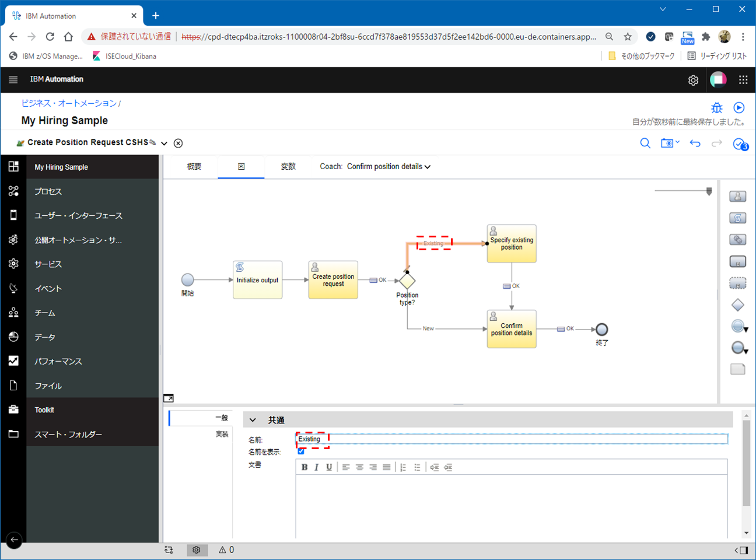Screen dimensions: 756x560
Task: Close the Create Position Request CSHS editor
Action: tap(178, 143)
